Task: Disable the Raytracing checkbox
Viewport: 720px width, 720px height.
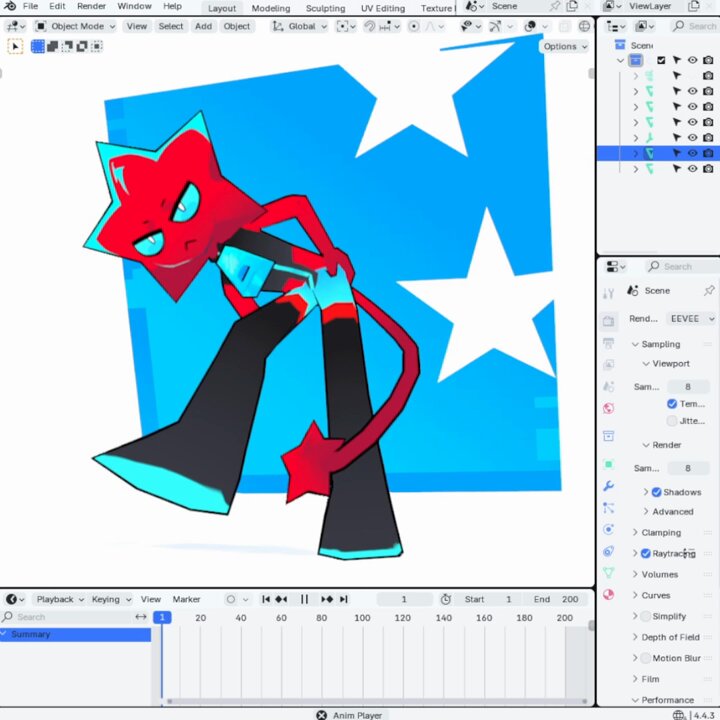Action: tap(646, 553)
